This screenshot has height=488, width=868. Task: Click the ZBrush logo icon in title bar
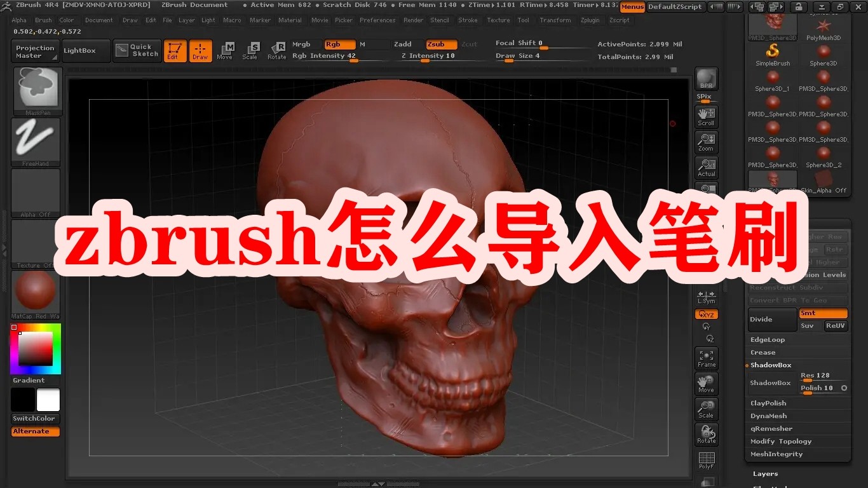point(7,5)
